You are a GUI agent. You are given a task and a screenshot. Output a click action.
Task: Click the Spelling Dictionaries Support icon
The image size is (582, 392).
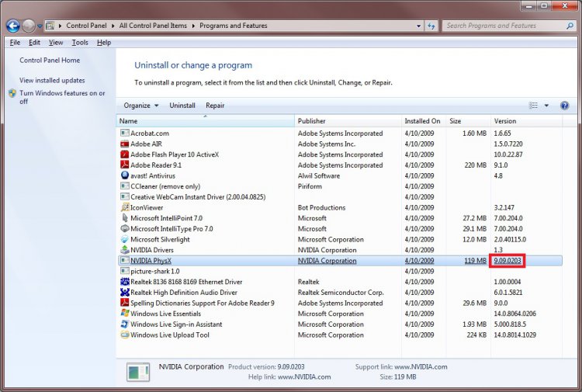click(125, 303)
